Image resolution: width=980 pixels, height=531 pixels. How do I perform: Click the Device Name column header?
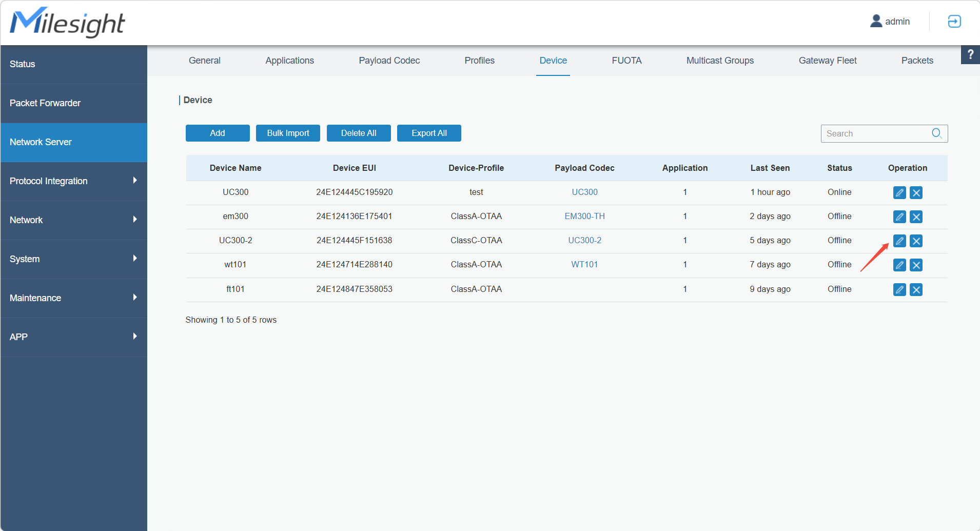(236, 168)
